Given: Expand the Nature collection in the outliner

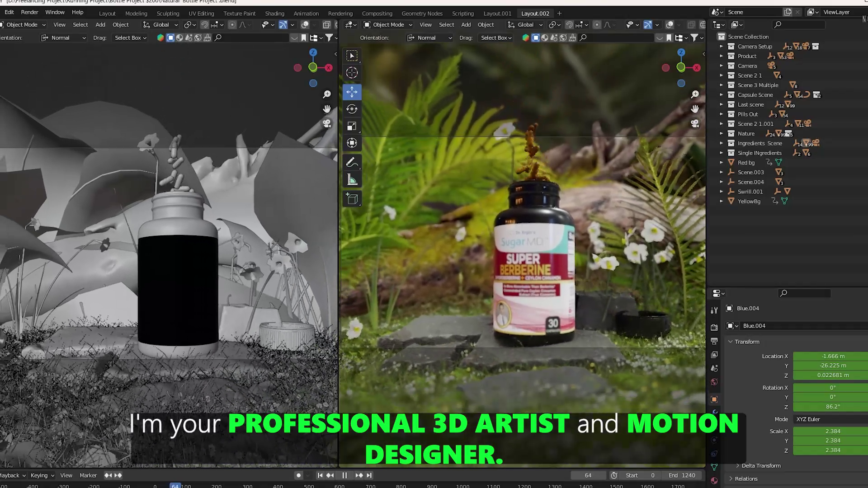Looking at the screenshot, I should (722, 133).
